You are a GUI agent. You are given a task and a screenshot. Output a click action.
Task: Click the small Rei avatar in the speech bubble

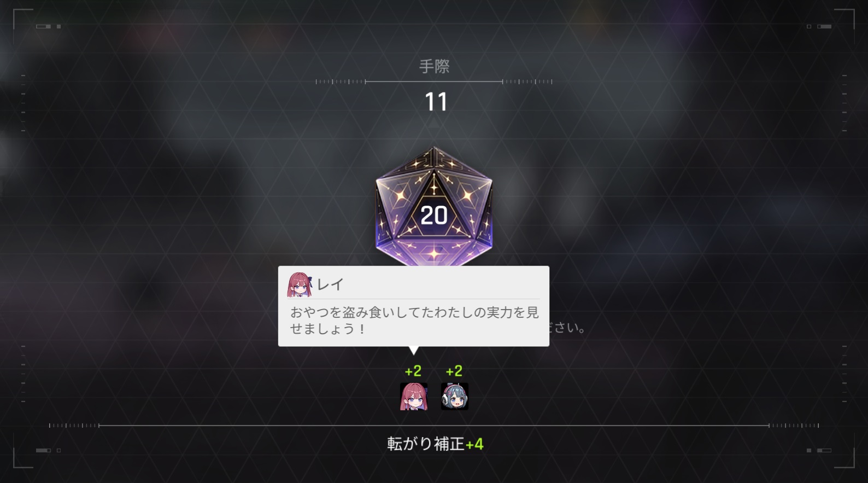click(x=300, y=284)
